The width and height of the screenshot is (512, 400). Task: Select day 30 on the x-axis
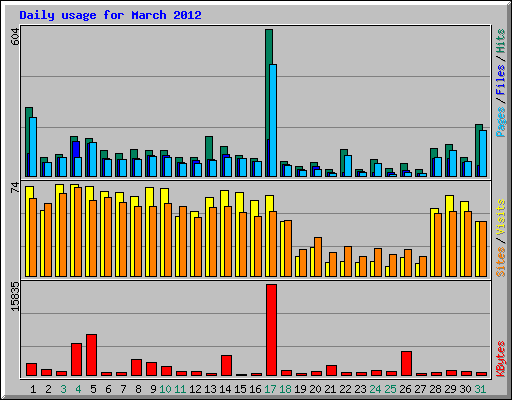[x=465, y=389]
